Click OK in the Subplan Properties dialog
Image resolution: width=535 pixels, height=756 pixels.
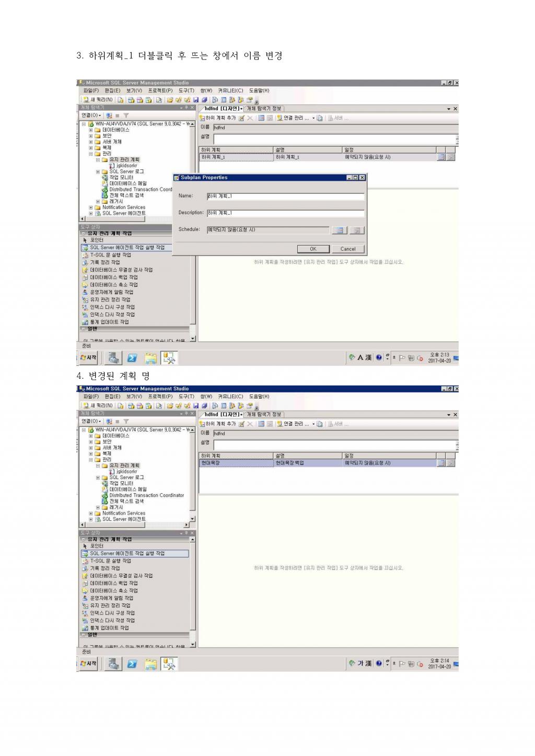point(313,249)
